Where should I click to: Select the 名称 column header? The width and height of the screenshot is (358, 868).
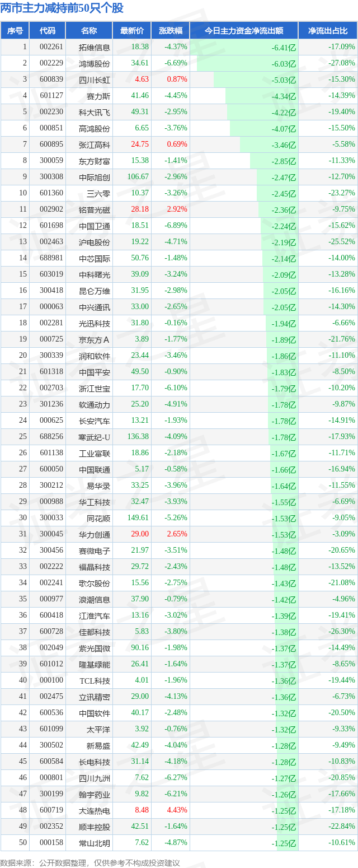89,31
